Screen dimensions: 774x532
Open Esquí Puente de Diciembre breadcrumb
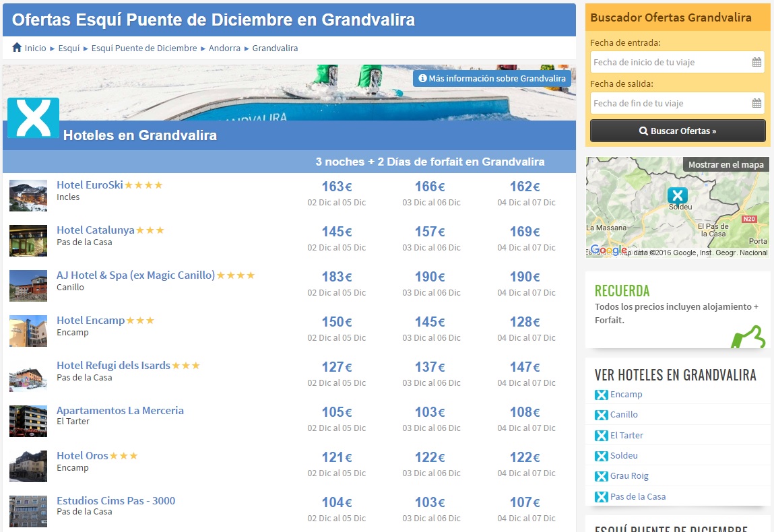point(144,48)
